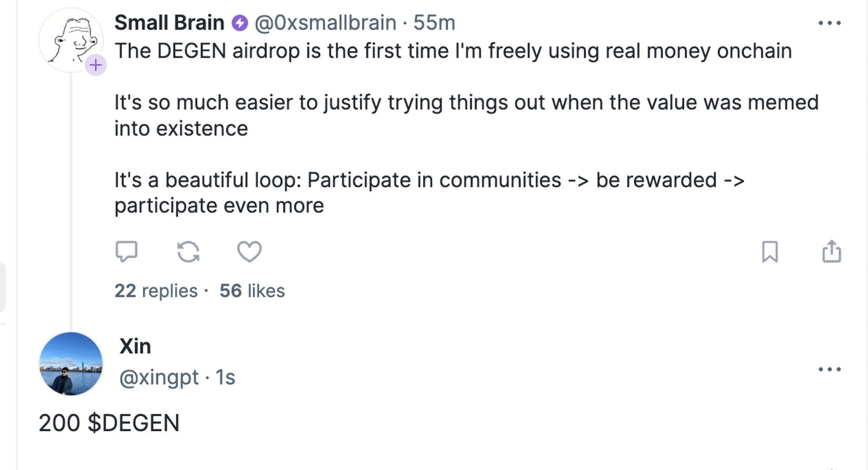
Task: Open more options on Xin's reply
Action: click(x=829, y=369)
